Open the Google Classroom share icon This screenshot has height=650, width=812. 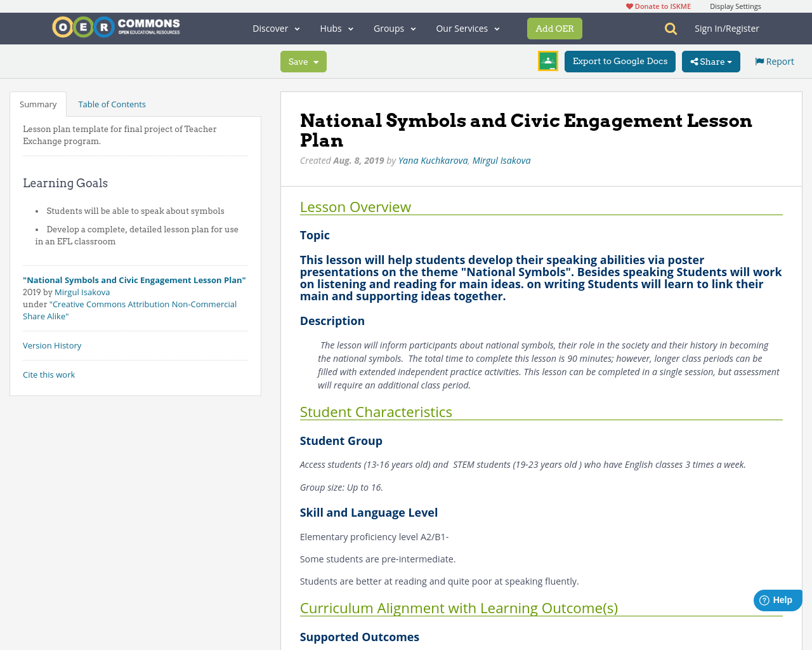[x=547, y=62]
